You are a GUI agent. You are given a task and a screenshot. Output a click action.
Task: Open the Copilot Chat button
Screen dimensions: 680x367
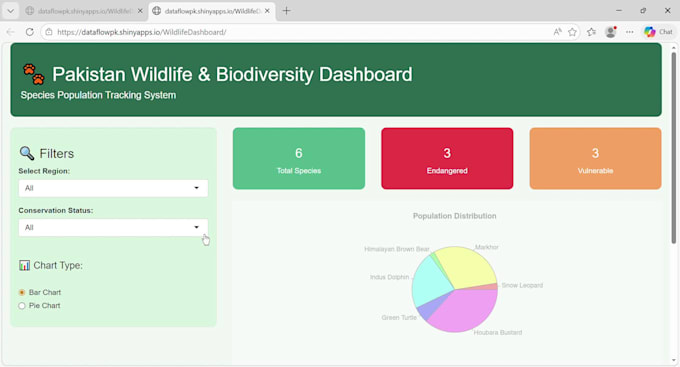(658, 32)
